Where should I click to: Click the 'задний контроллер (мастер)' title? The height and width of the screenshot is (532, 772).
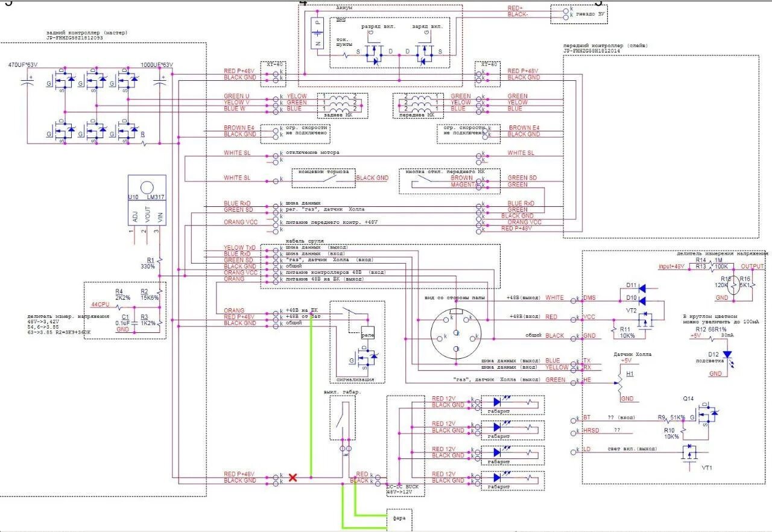[x=86, y=32]
